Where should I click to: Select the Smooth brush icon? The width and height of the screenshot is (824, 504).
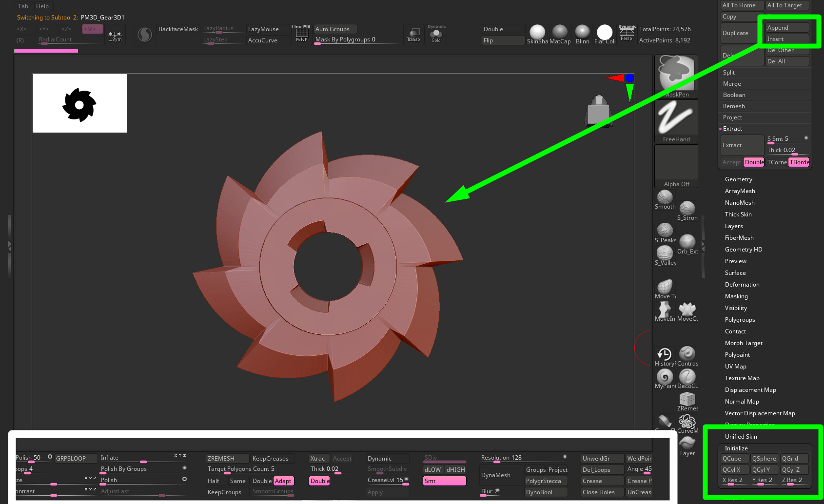(665, 198)
